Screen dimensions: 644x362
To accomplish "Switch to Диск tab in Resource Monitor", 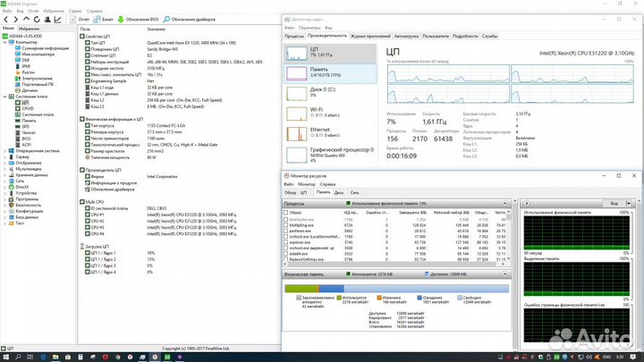I will pos(339,192).
